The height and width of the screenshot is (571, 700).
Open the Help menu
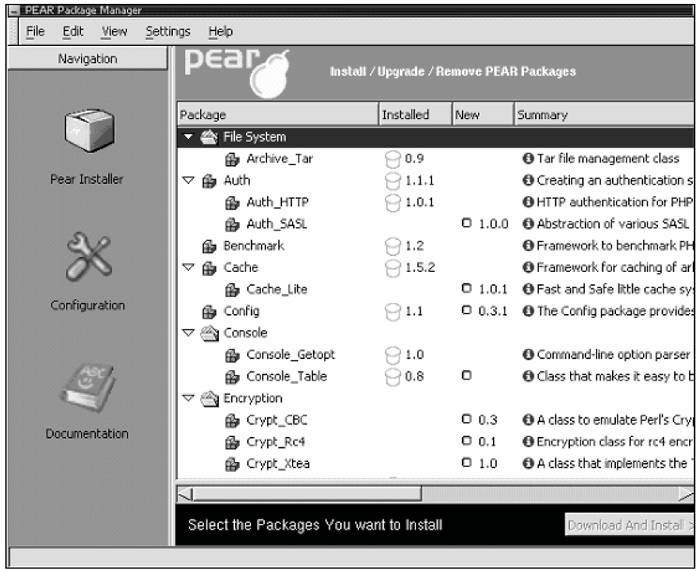point(221,31)
